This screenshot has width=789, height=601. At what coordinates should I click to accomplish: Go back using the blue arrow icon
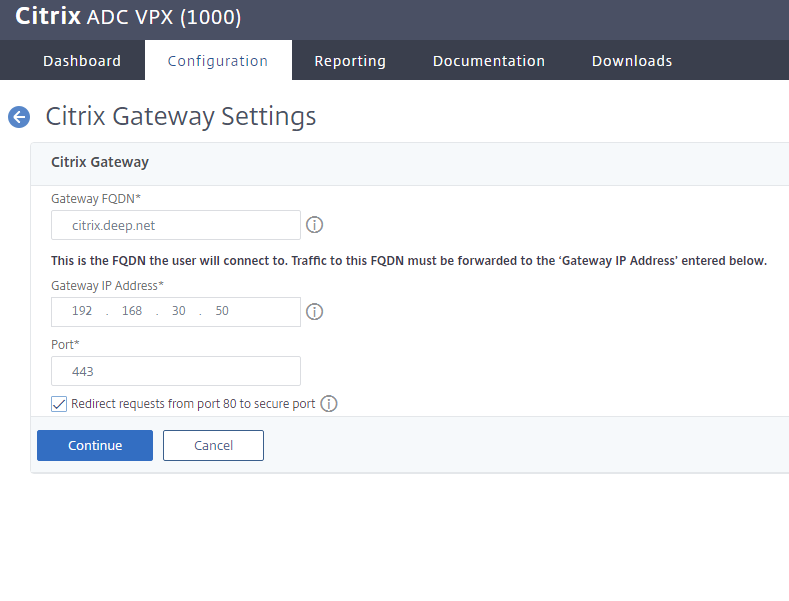(x=19, y=117)
